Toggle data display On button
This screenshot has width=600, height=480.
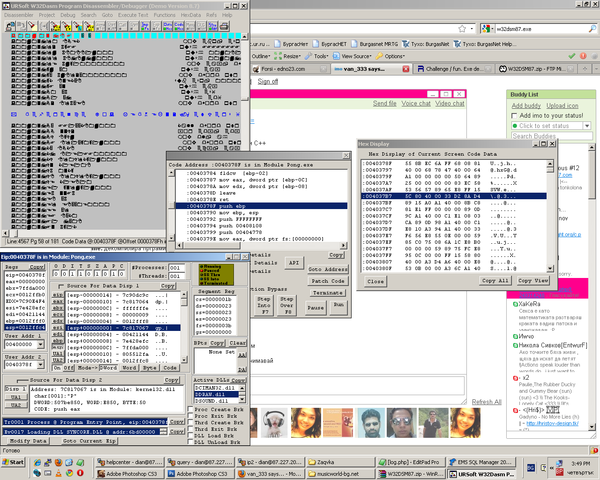(x=57, y=367)
